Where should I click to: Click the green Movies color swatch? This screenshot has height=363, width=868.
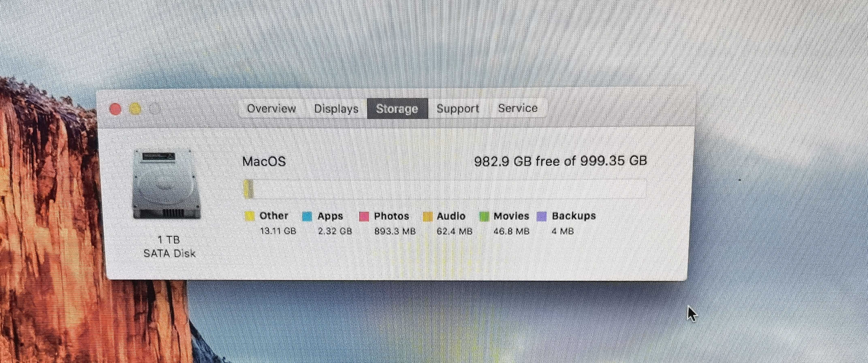[484, 216]
